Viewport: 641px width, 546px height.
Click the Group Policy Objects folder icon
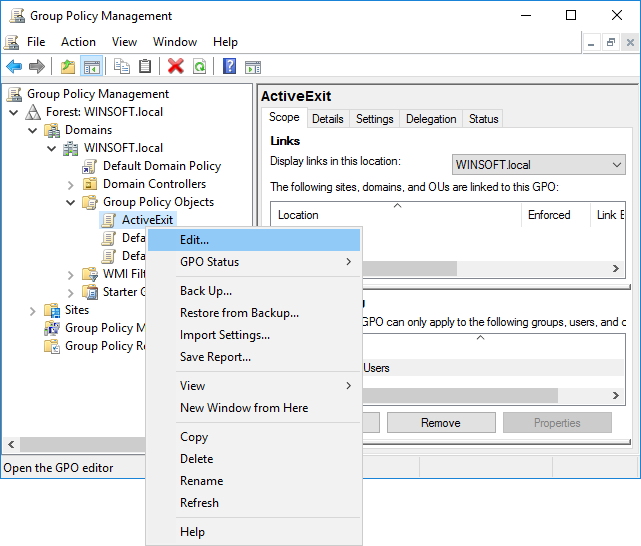click(x=90, y=202)
